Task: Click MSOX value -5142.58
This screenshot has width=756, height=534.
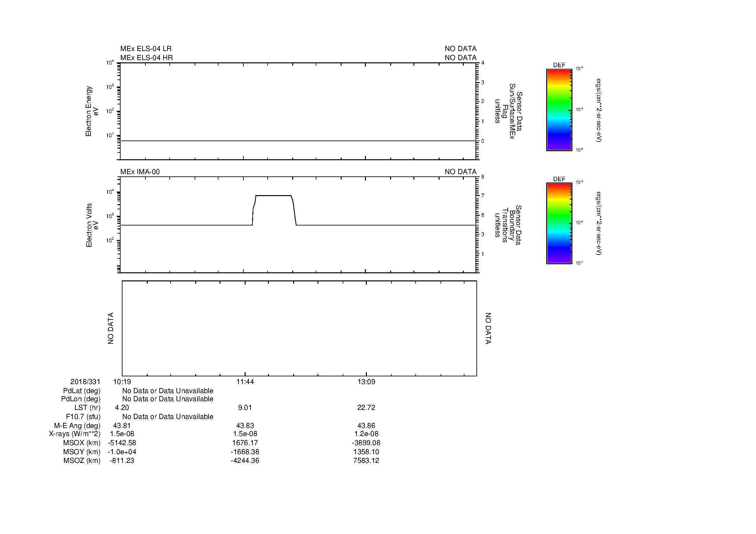Action: (x=122, y=443)
